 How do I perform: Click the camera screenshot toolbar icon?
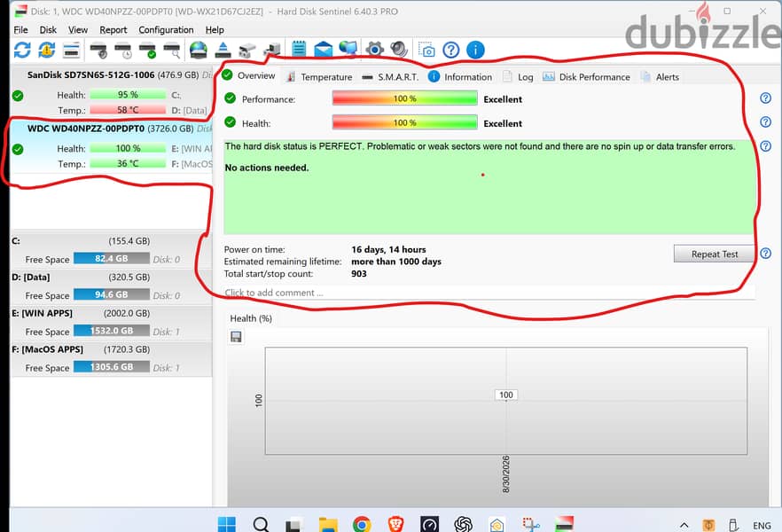[x=426, y=50]
